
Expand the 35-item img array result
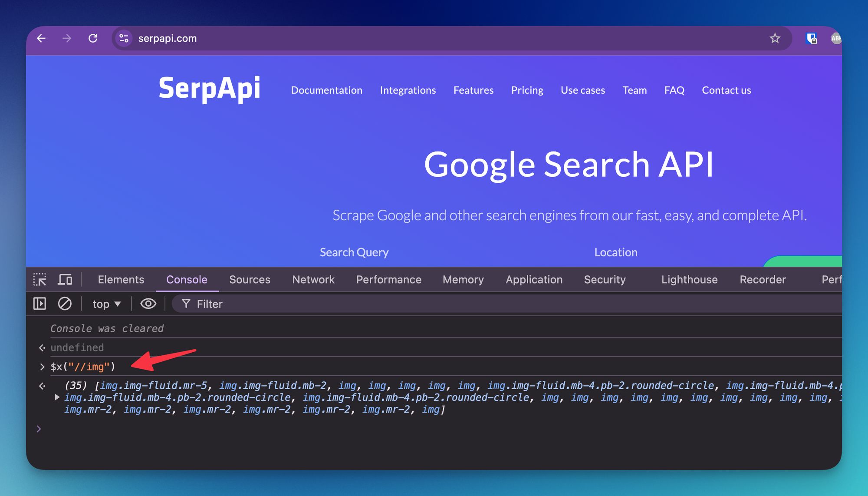(57, 397)
